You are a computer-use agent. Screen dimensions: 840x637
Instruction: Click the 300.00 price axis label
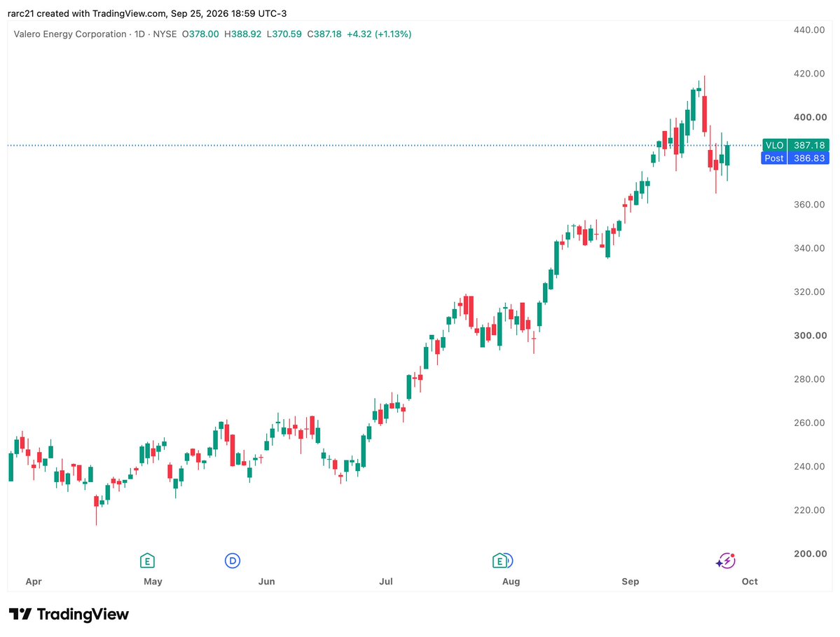point(809,336)
